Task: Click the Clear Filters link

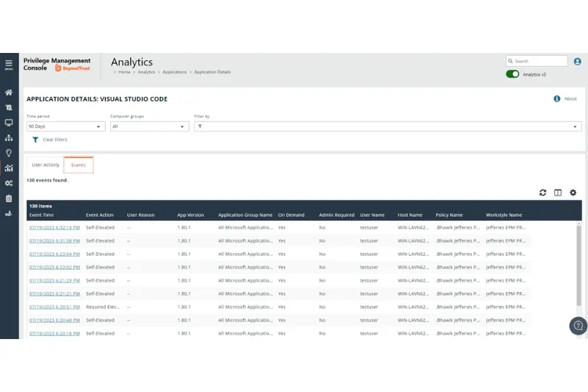Action: [x=54, y=140]
